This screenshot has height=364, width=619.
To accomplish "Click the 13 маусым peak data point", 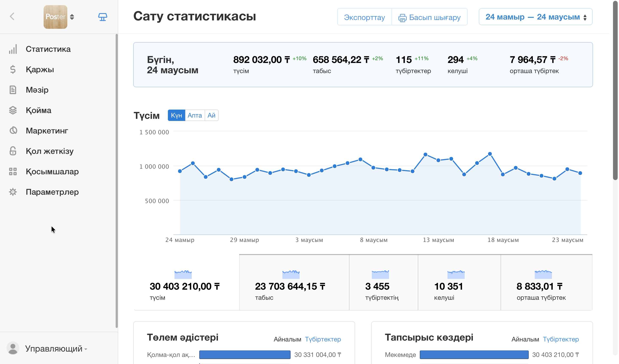I will tap(426, 155).
